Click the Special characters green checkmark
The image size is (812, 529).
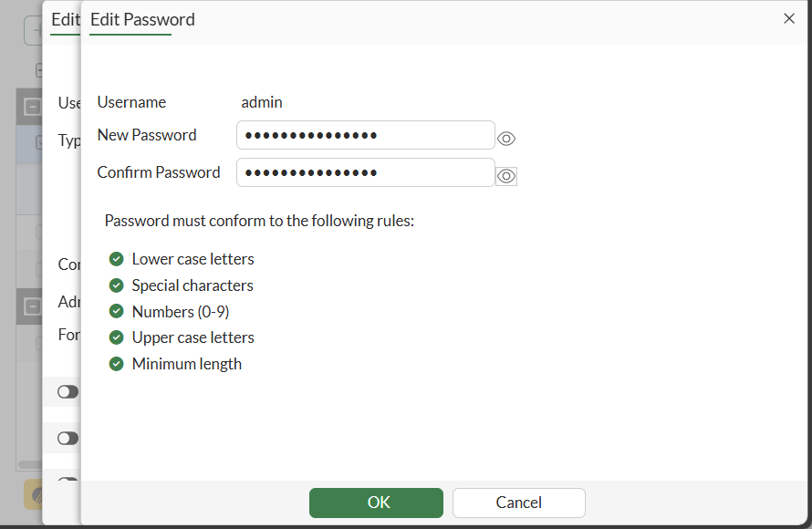116,285
